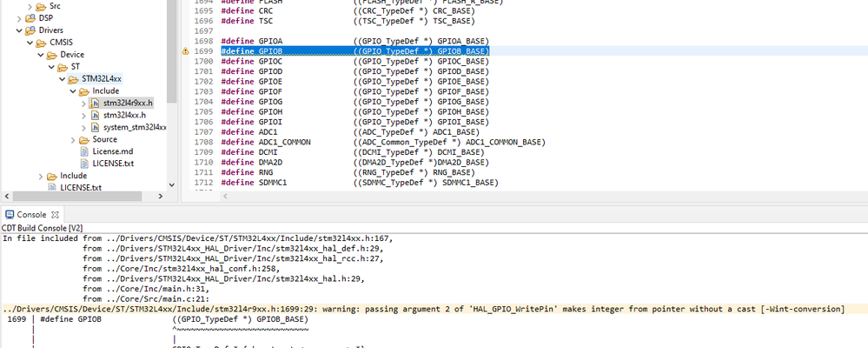The width and height of the screenshot is (868, 348).
Task: Select the Source folder icon
Action: (83, 140)
